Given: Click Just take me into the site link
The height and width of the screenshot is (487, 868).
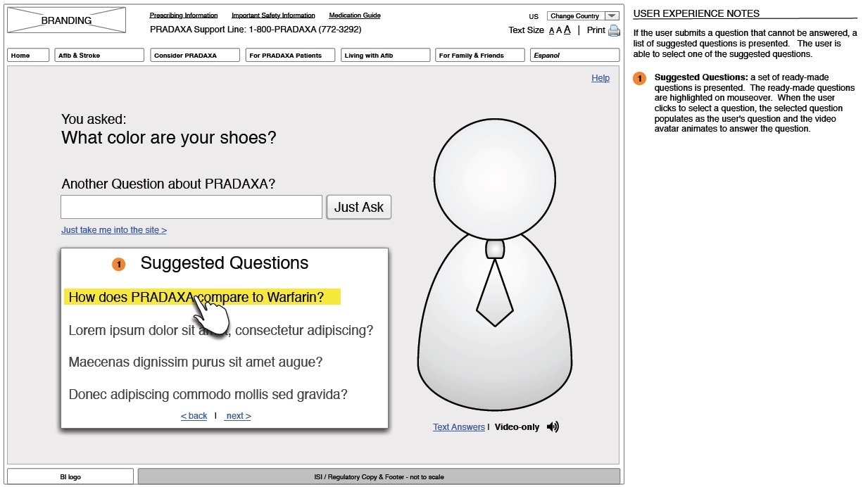Looking at the screenshot, I should pos(114,230).
